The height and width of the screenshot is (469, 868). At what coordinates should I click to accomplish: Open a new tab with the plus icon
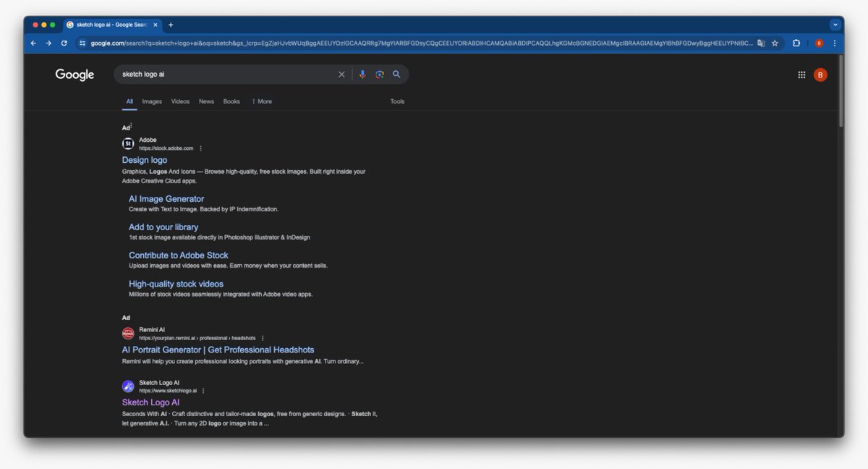(171, 25)
